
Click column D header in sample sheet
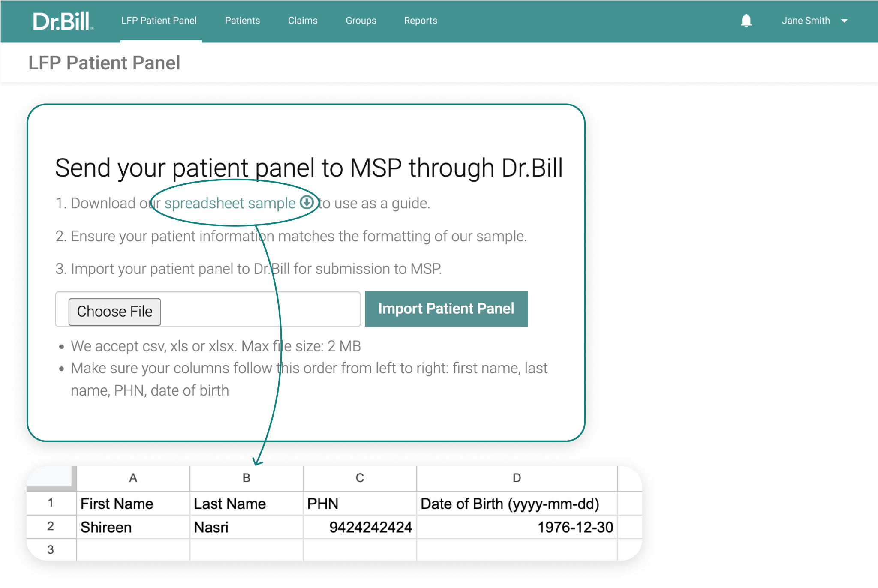click(517, 478)
